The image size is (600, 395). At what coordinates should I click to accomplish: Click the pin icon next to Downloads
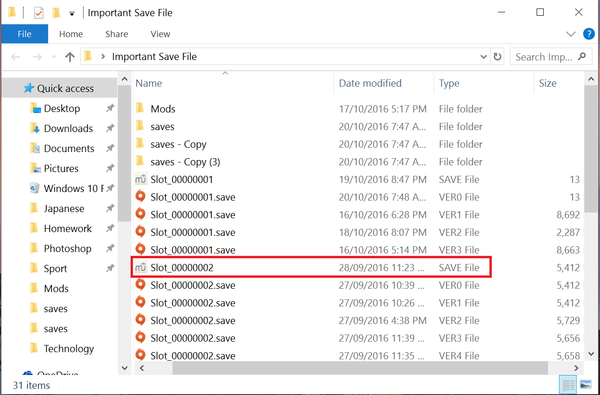110,128
